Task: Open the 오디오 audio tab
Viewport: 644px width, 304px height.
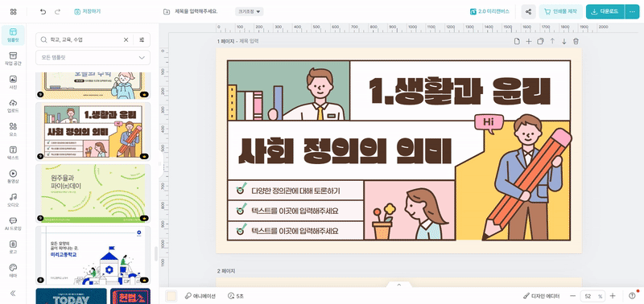Action: point(13,199)
